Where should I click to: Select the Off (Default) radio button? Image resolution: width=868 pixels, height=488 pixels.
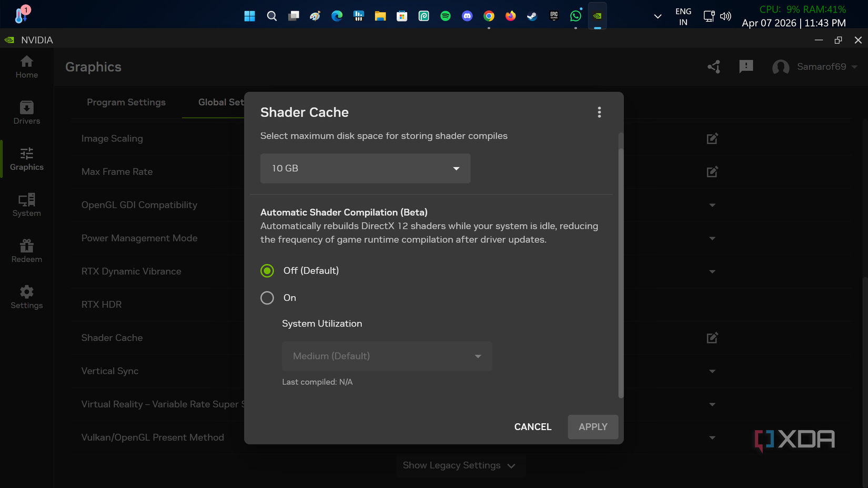coord(267,271)
